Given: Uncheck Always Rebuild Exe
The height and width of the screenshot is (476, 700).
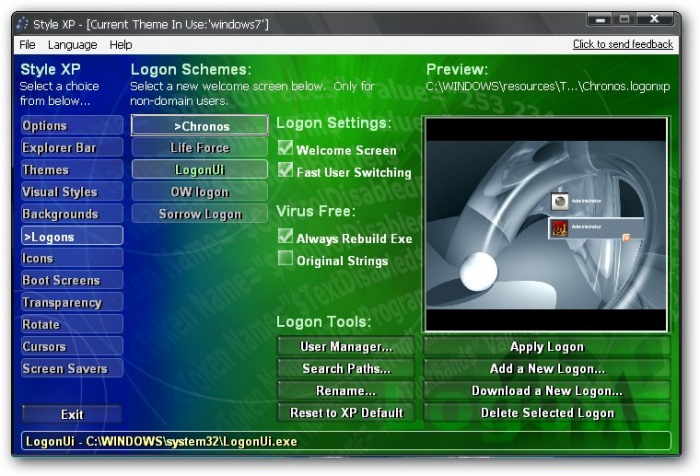Looking at the screenshot, I should [285, 236].
